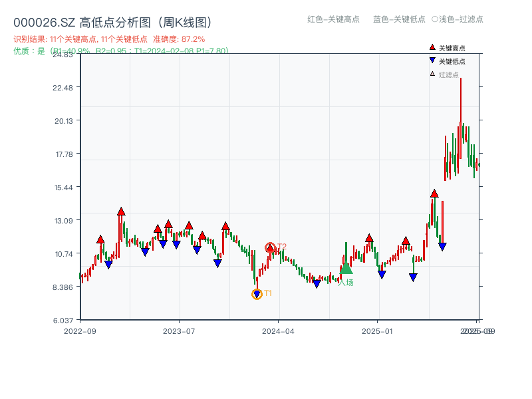Click the y-axis label 10.74
Image resolution: width=532 pixels, height=399 pixels.
click(x=64, y=254)
